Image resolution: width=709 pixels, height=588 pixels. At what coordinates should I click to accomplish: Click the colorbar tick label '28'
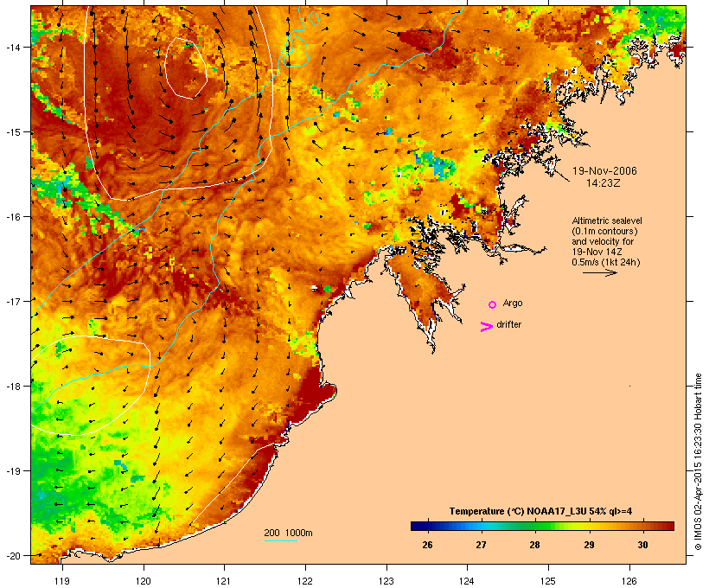click(x=535, y=545)
